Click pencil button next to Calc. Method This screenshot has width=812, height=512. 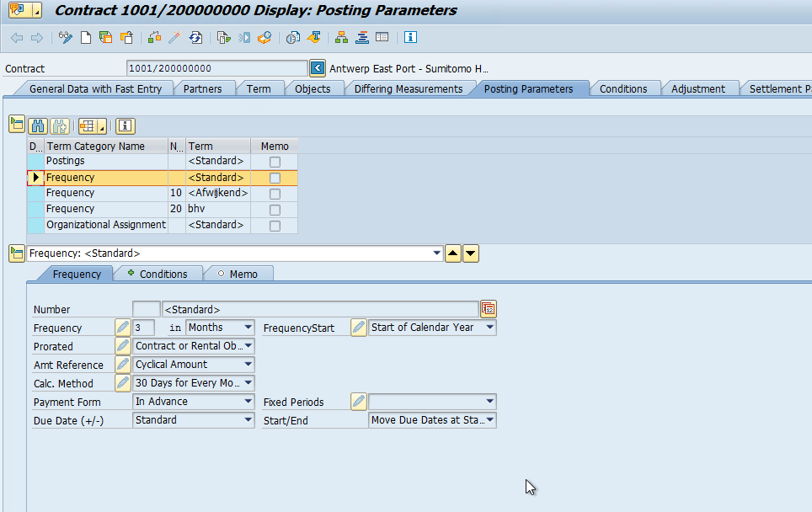(123, 383)
